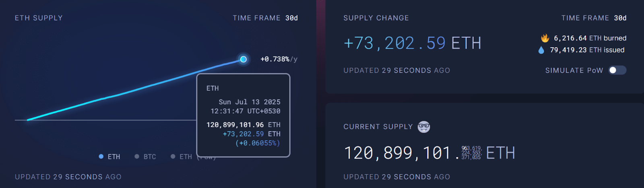Toggle the BTC series in the chart legend
Viewport: 644px width, 188px height.
(x=145, y=157)
